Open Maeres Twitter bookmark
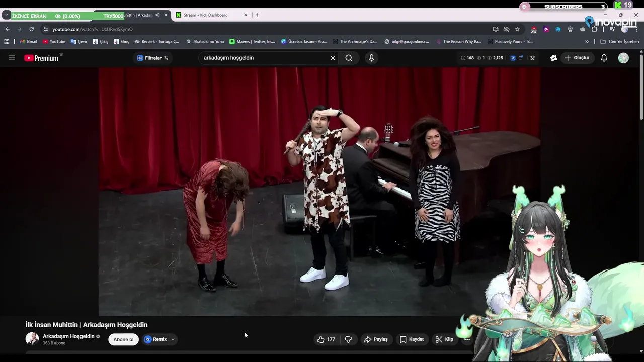 252,42
